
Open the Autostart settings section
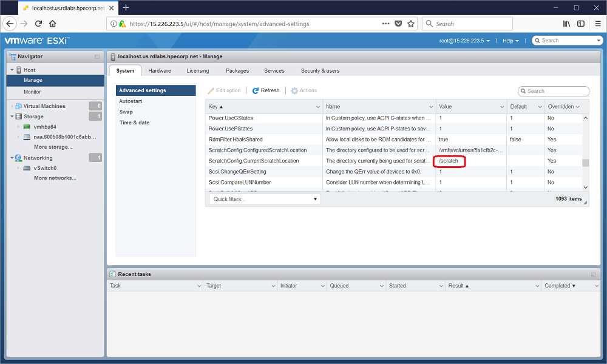point(131,101)
